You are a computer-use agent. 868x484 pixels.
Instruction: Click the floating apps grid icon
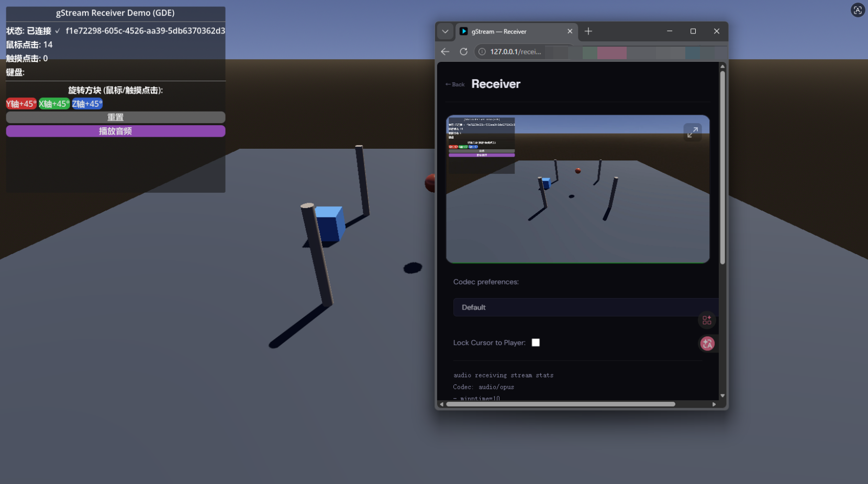[707, 320]
